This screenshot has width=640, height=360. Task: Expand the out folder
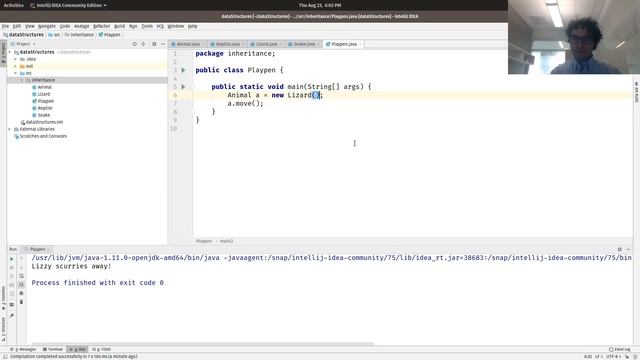tap(16, 66)
